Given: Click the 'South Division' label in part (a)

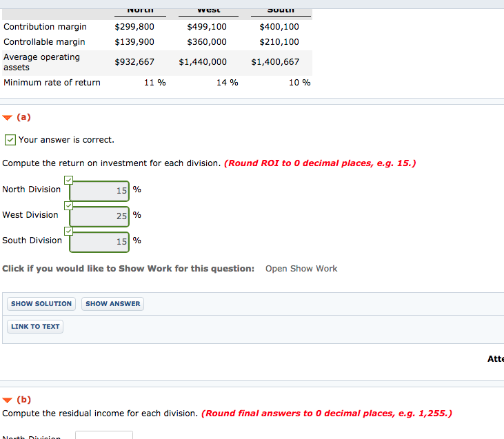Looking at the screenshot, I should pyautogui.click(x=32, y=241).
